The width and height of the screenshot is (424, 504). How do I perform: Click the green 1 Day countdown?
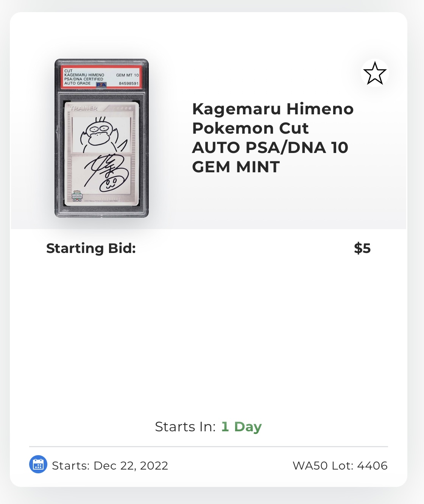click(242, 427)
